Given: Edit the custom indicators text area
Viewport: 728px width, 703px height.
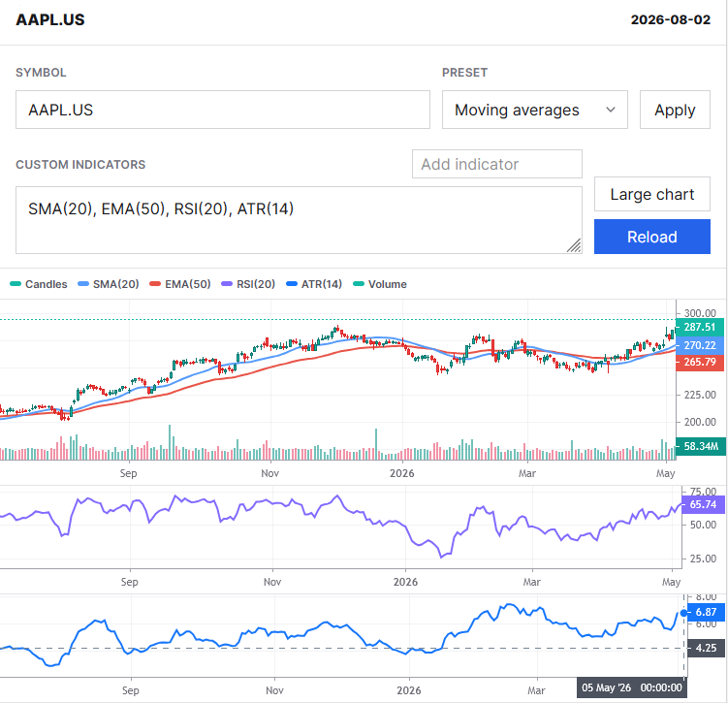Looking at the screenshot, I should pos(299,220).
